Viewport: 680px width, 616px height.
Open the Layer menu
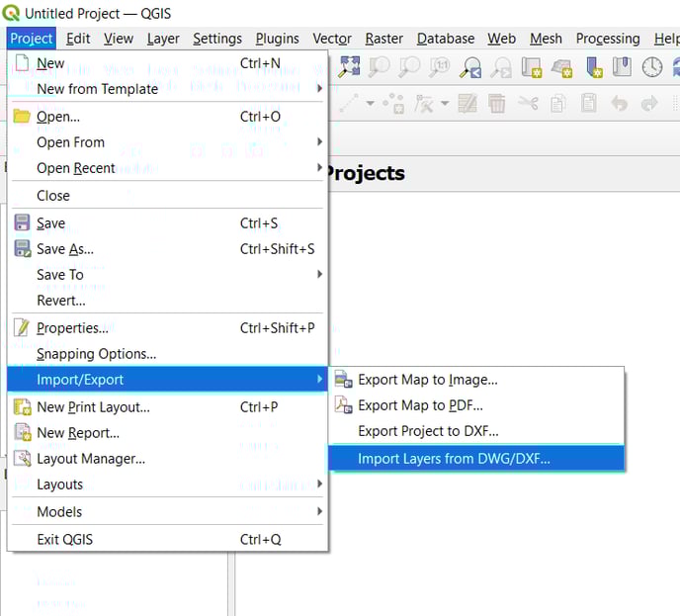[x=163, y=39]
